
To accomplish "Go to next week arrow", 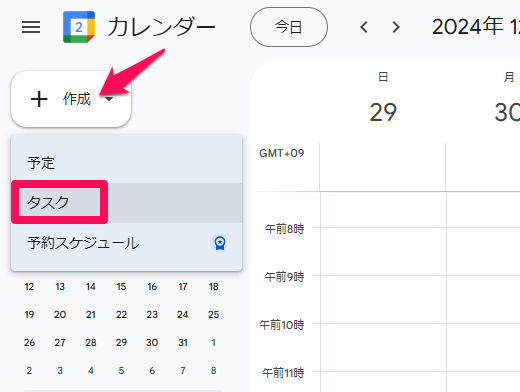I will (396, 27).
